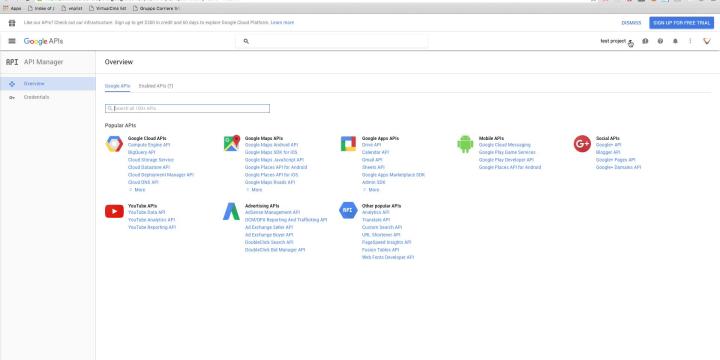Screen dimensions: 720x360
Task: Click the blue API hexagon icon
Action: coord(348,210)
